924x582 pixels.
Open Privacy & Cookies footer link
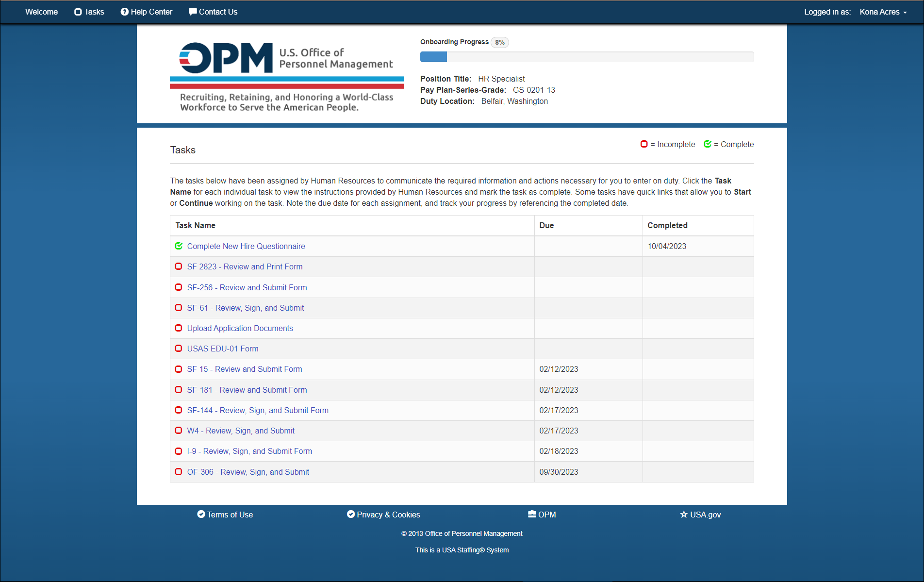(x=383, y=515)
